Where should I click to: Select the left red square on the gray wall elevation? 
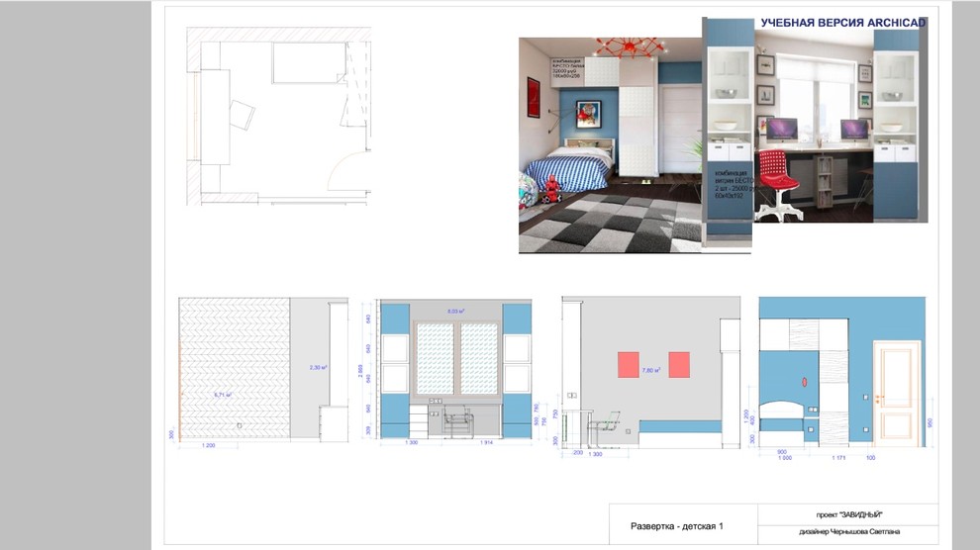click(630, 364)
